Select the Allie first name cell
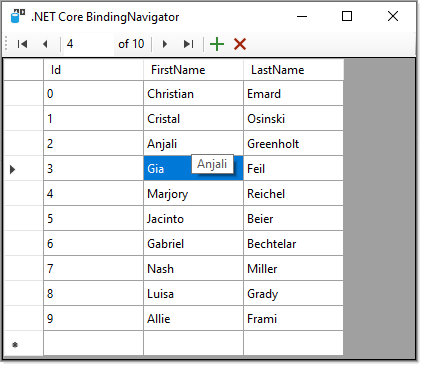Viewport: 423px width, 367px height. 193,319
